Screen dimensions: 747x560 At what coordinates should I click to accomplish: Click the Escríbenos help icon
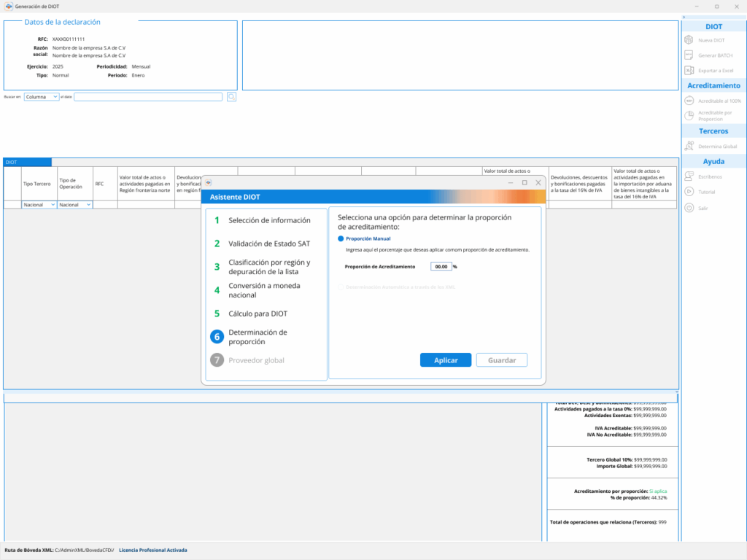(x=689, y=176)
